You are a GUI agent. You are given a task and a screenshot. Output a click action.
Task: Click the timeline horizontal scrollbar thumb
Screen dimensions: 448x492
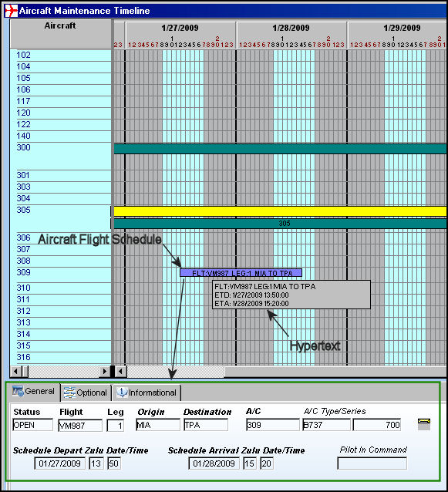[335, 372]
